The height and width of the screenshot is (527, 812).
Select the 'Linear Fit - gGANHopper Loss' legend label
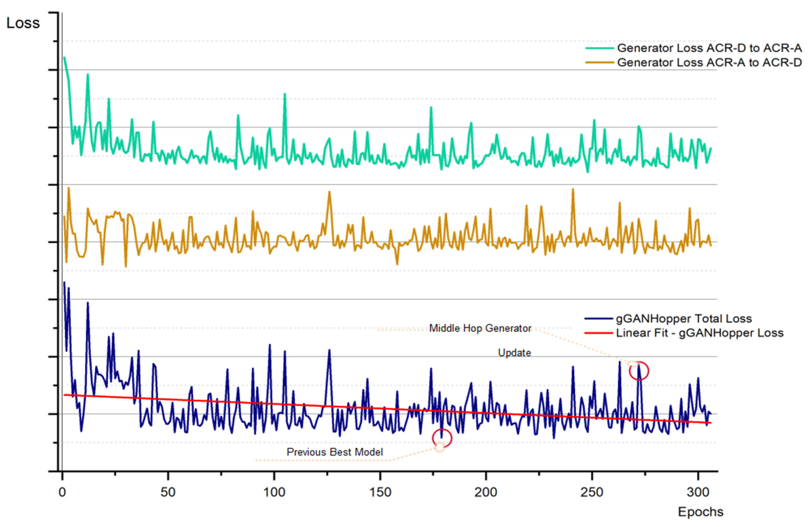pyautogui.click(x=699, y=333)
